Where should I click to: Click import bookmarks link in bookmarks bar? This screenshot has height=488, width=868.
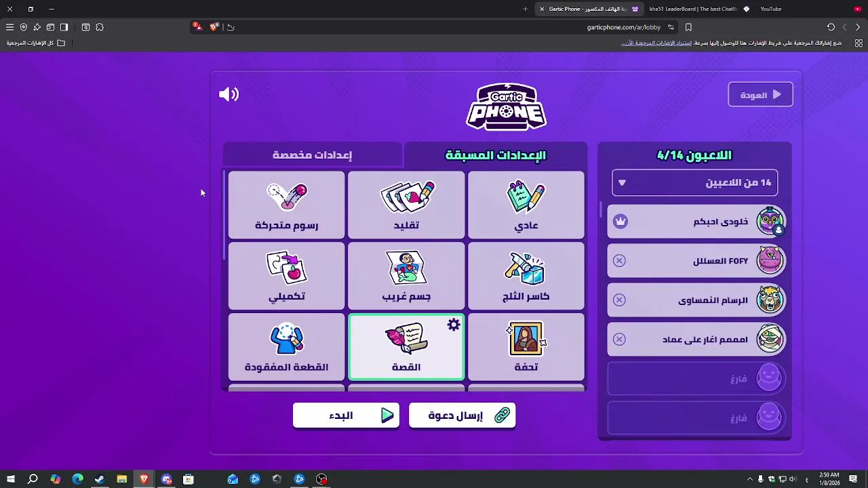[656, 43]
